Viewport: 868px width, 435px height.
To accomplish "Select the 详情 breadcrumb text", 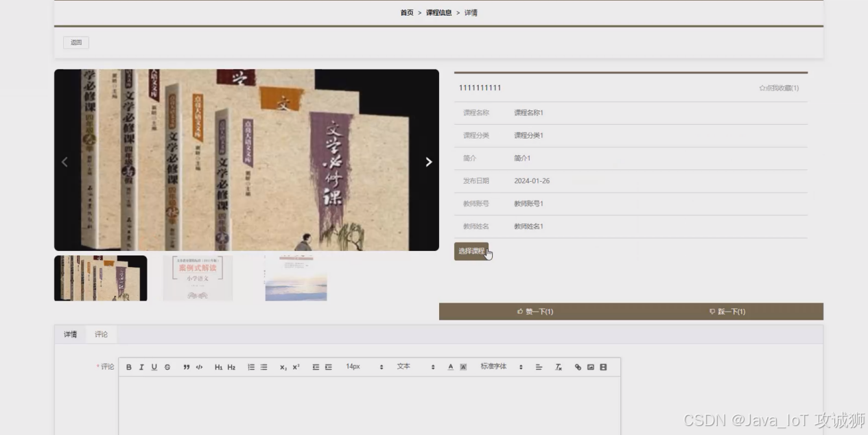I will pyautogui.click(x=471, y=12).
